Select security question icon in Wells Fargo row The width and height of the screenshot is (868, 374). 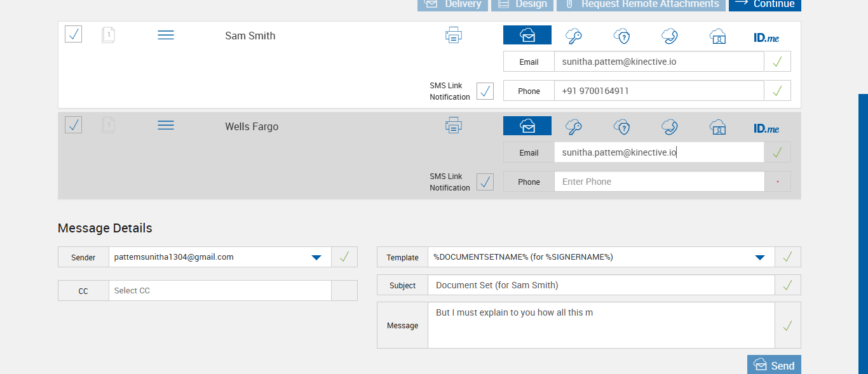[621, 127]
